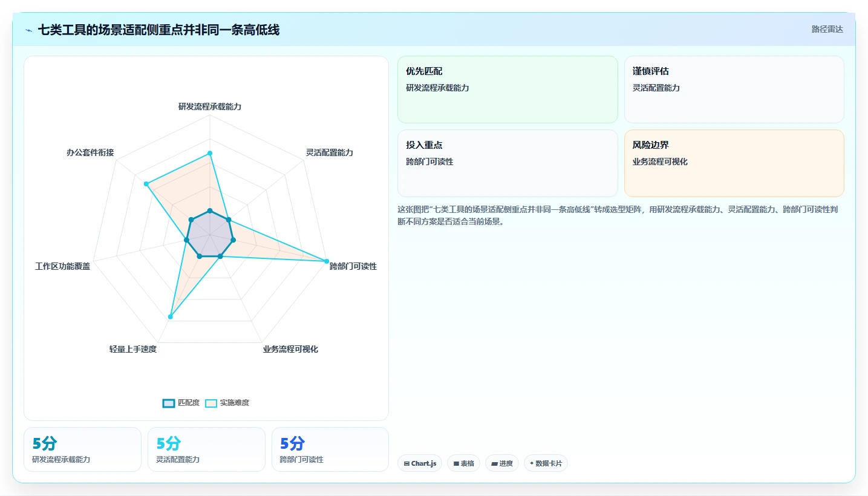Click 灵活配置能力 text in 谨慎评估 card
Screen dimensions: 868x496
[656, 88]
